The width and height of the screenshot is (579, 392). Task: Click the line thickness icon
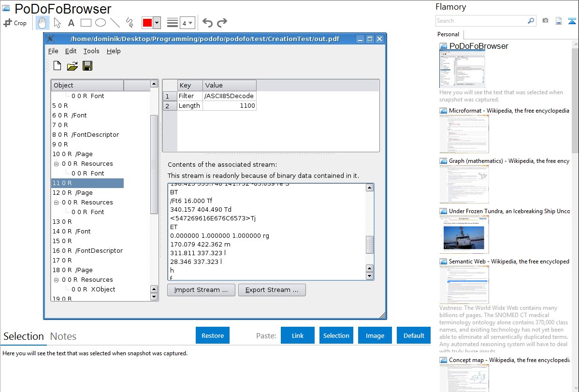173,23
